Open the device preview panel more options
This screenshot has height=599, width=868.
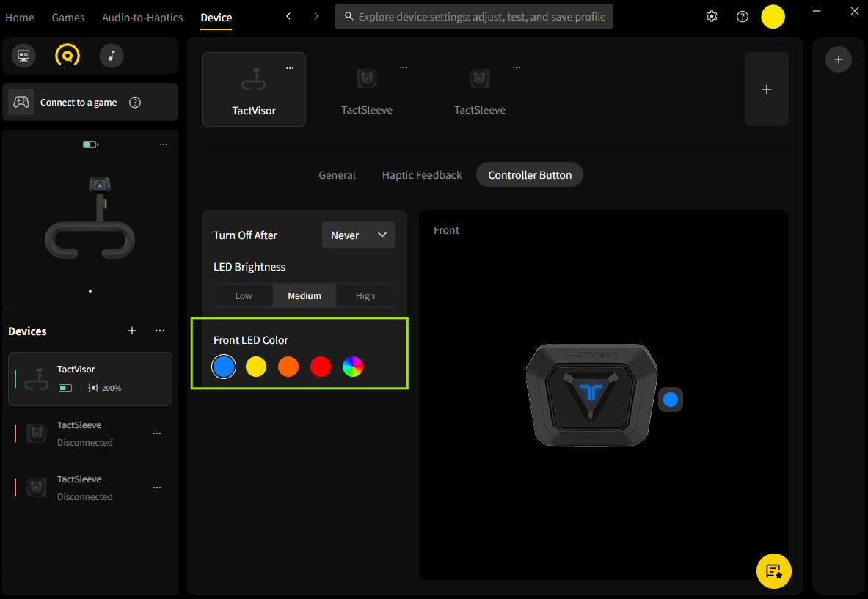(164, 144)
